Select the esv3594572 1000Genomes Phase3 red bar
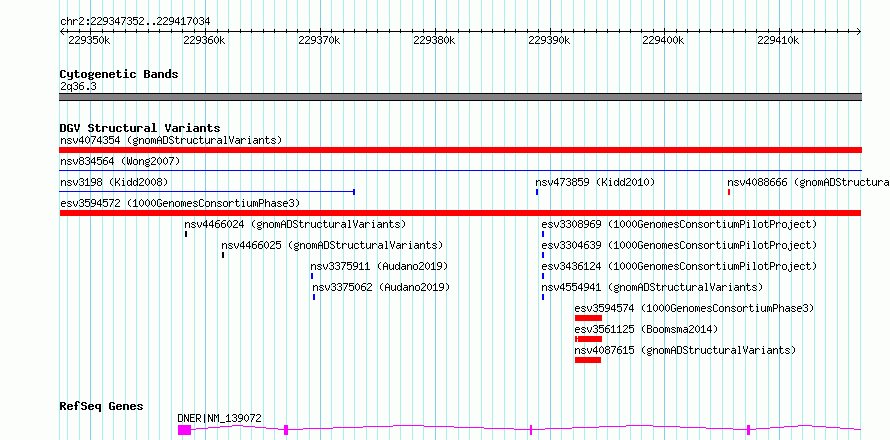 click(x=460, y=213)
